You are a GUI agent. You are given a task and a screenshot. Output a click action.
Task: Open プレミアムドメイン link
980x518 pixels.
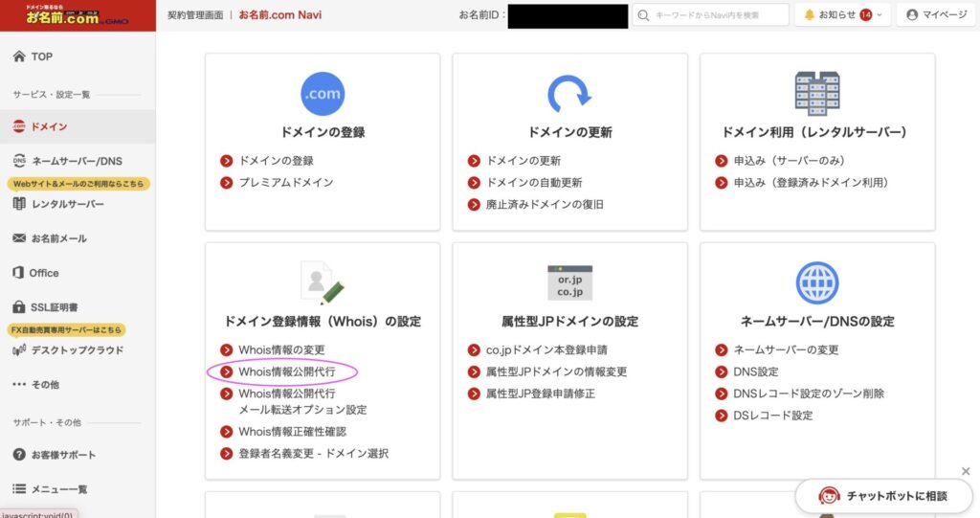pyautogui.click(x=286, y=183)
